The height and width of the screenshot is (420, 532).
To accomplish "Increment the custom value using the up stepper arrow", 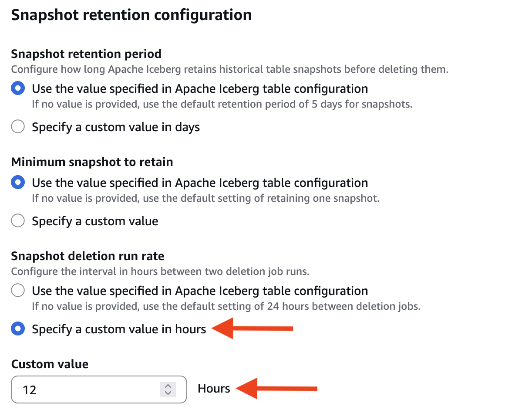I will (168, 386).
